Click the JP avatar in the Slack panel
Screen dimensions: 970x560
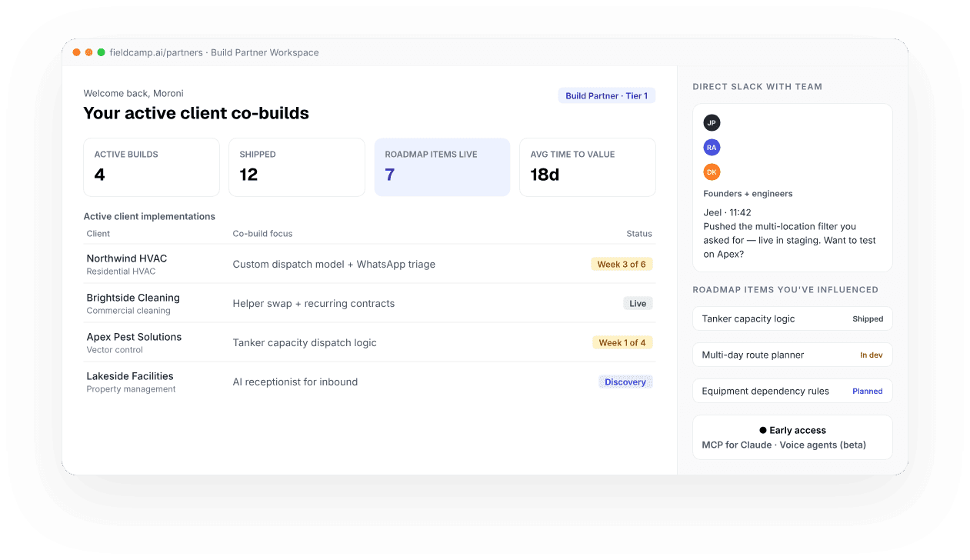[712, 123]
